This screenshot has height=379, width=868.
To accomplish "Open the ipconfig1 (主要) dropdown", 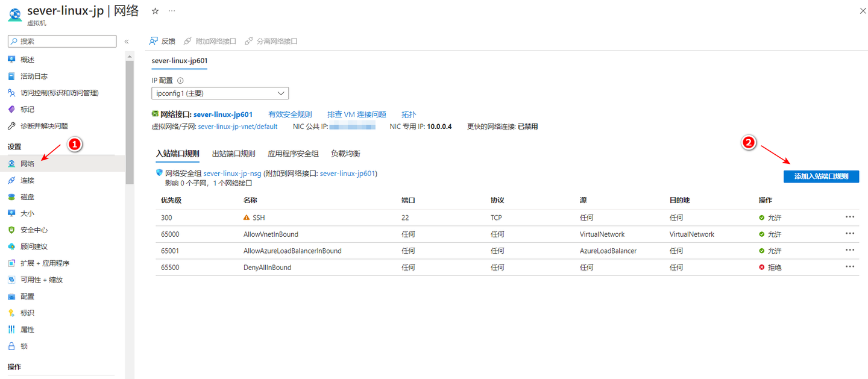I will tap(220, 93).
